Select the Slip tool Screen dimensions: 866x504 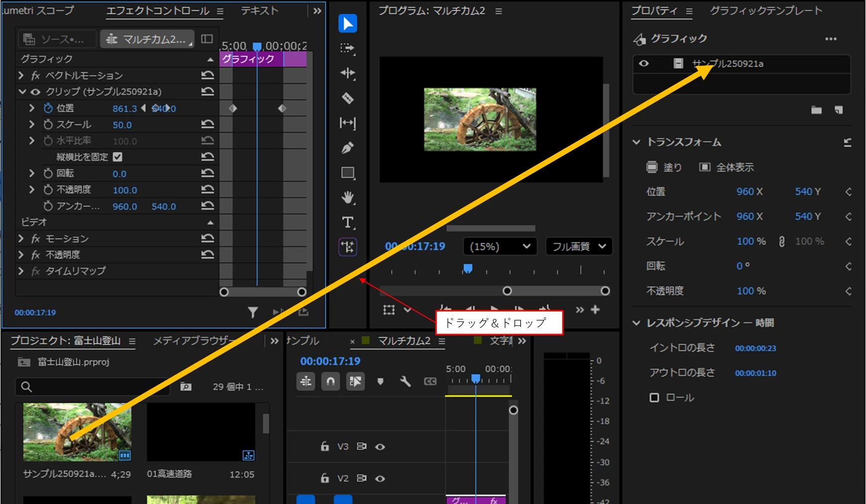tap(348, 123)
